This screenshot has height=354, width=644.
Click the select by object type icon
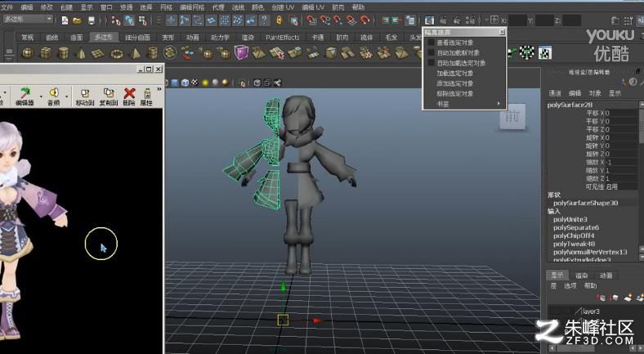tap(129, 20)
